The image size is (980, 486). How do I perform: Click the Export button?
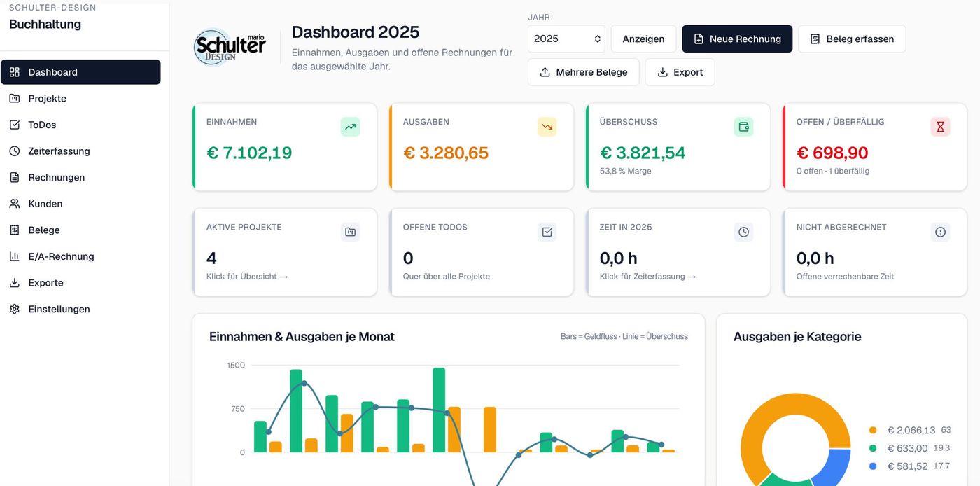pos(680,72)
